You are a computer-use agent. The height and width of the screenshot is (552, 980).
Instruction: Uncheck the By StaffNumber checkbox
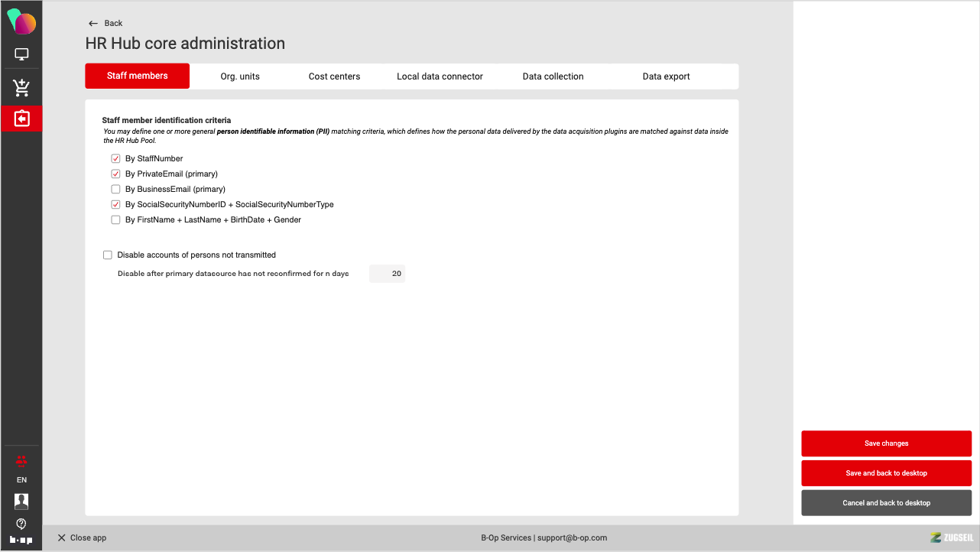click(x=116, y=159)
